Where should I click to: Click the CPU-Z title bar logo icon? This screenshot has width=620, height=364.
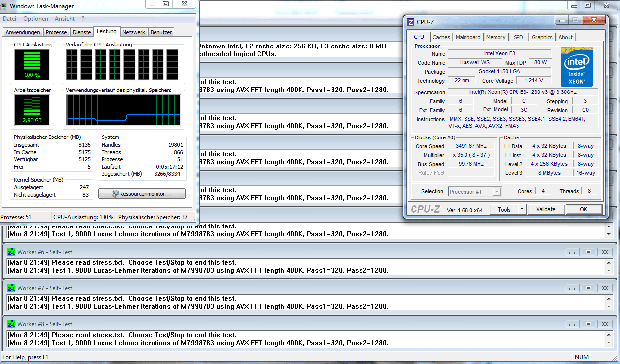click(410, 22)
